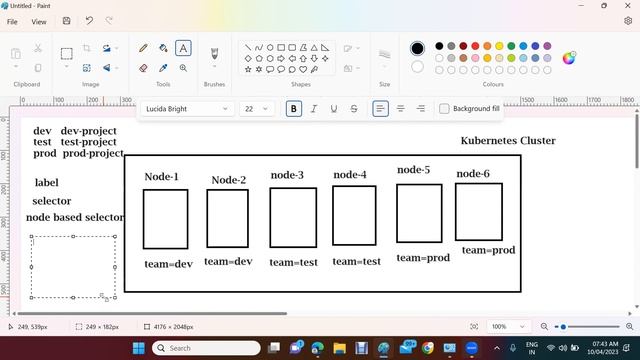This screenshot has height=360, width=640.
Task: Click the rectangular Selection tool
Action: click(x=67, y=53)
